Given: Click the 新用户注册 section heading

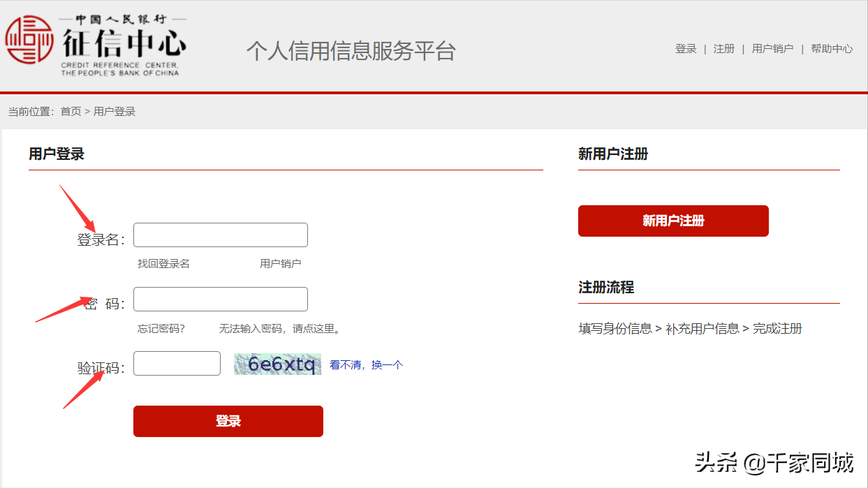Looking at the screenshot, I should 613,154.
